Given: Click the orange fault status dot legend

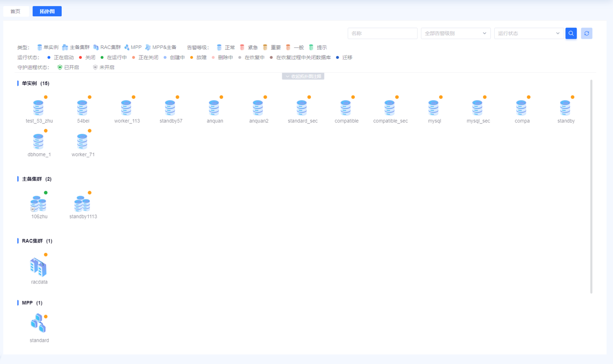Looking at the screenshot, I should click(x=192, y=57).
